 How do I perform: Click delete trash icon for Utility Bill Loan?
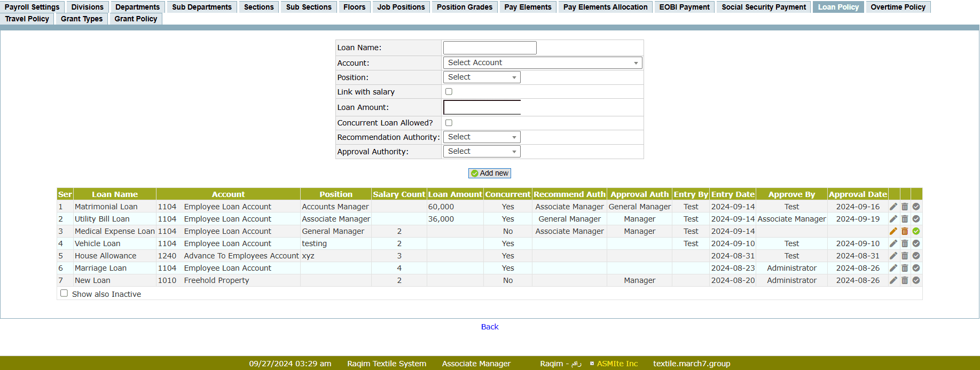click(x=905, y=219)
